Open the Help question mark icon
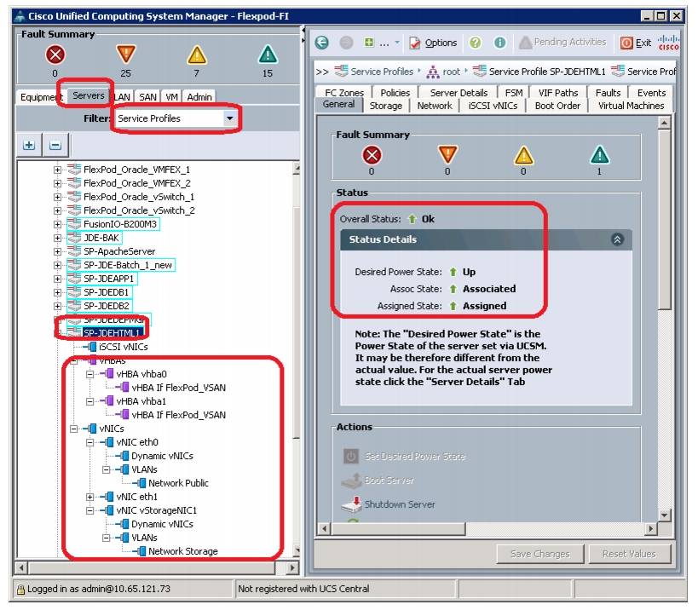Viewport: 698px width, 616px height. click(476, 43)
